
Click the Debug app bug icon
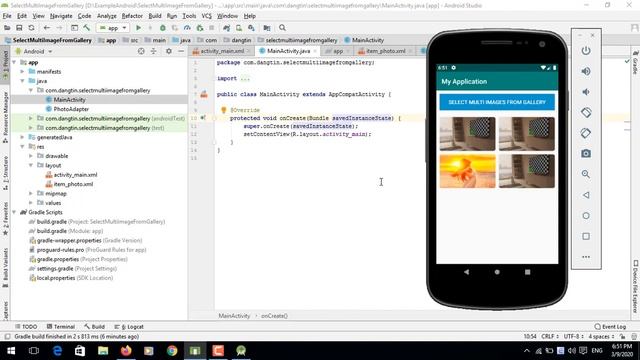(x=162, y=28)
